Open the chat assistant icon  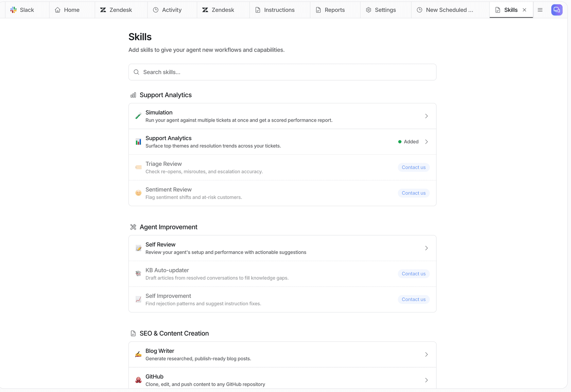click(557, 10)
